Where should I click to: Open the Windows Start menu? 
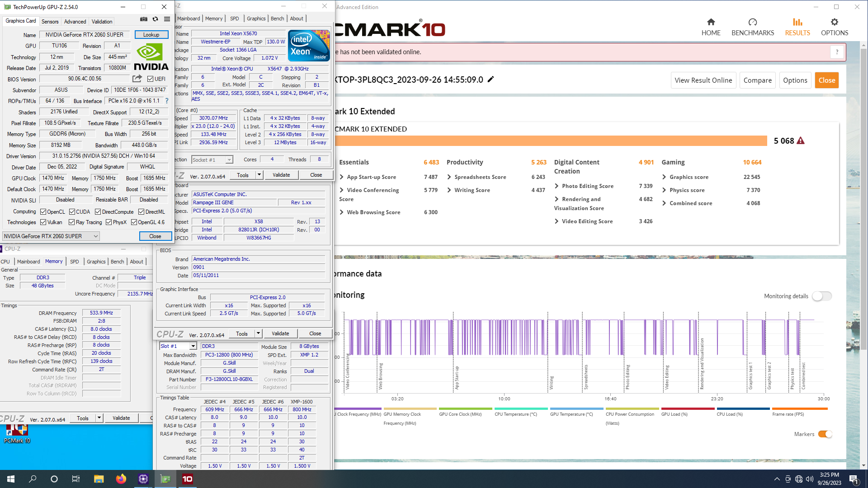pyautogui.click(x=11, y=479)
